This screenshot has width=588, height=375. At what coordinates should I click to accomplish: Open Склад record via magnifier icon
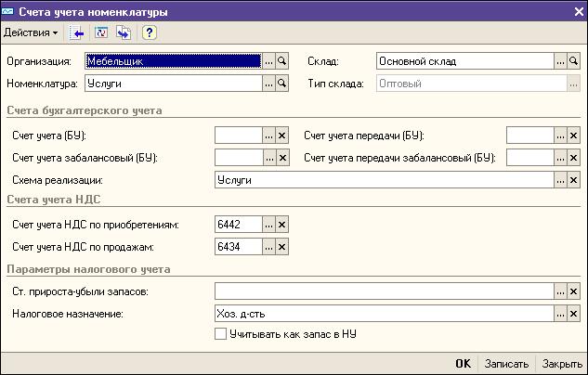(573, 61)
